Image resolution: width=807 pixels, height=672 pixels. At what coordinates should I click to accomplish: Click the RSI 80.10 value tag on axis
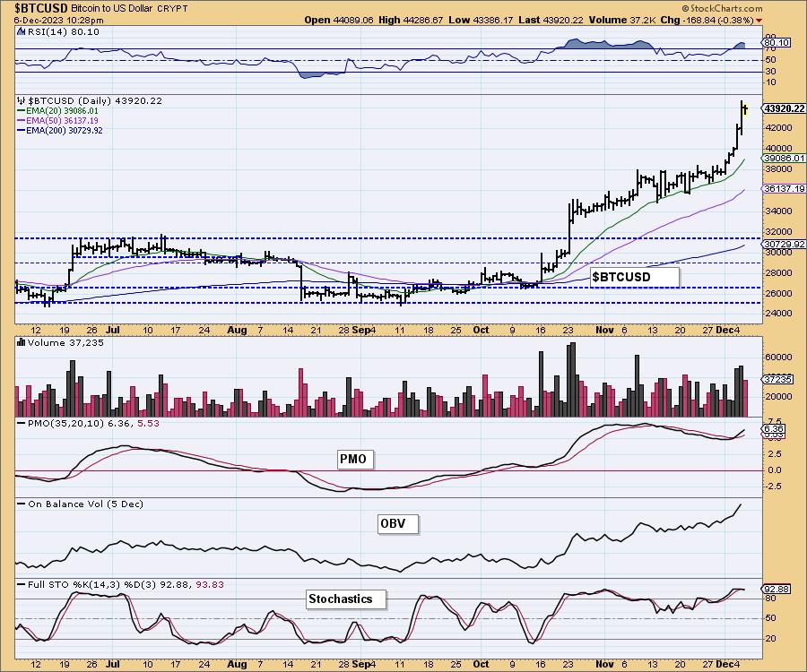click(x=777, y=42)
